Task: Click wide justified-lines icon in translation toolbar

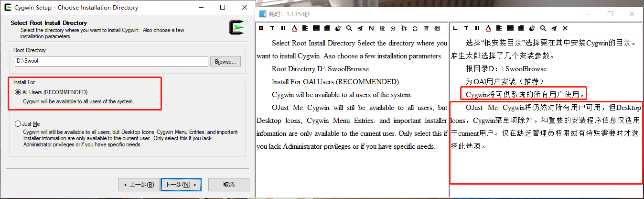Action: tap(510, 28)
